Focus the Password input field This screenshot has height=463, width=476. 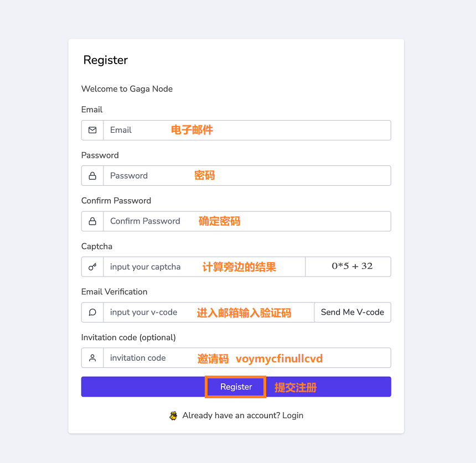(247, 176)
